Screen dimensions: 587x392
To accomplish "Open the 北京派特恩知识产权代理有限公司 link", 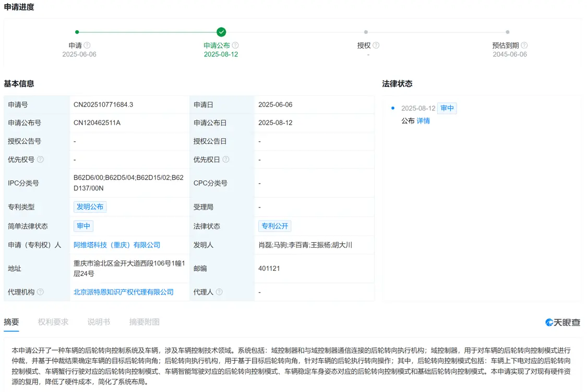I will (123, 292).
